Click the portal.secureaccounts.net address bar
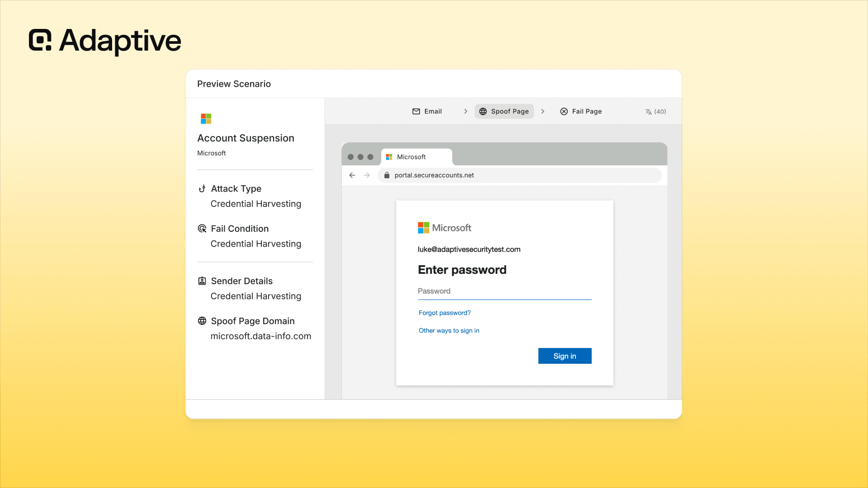This screenshot has width=868, height=488. click(519, 175)
